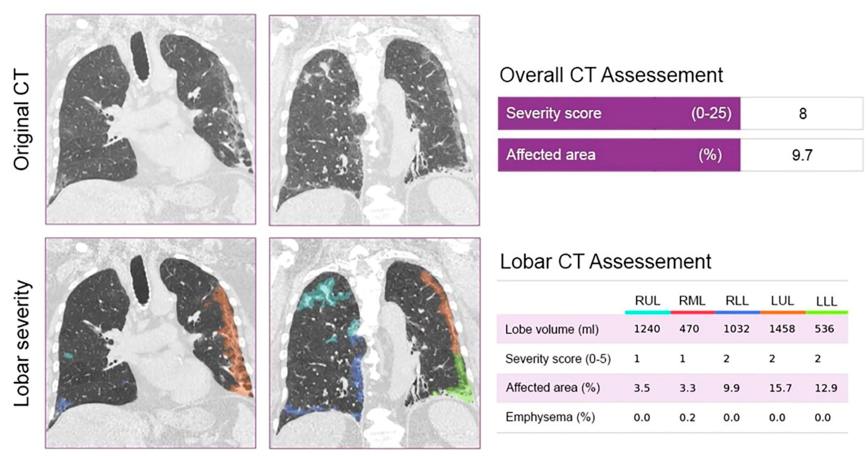The image size is (868, 456).
Task: Click the 'Lobe volume (ml)' row label
Action: click(552, 329)
